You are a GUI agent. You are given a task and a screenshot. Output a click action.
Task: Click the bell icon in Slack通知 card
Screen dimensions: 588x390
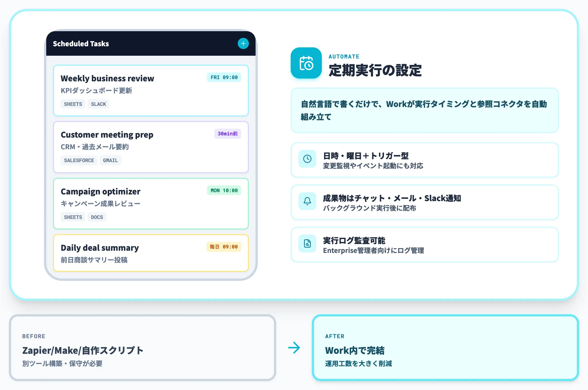(307, 201)
